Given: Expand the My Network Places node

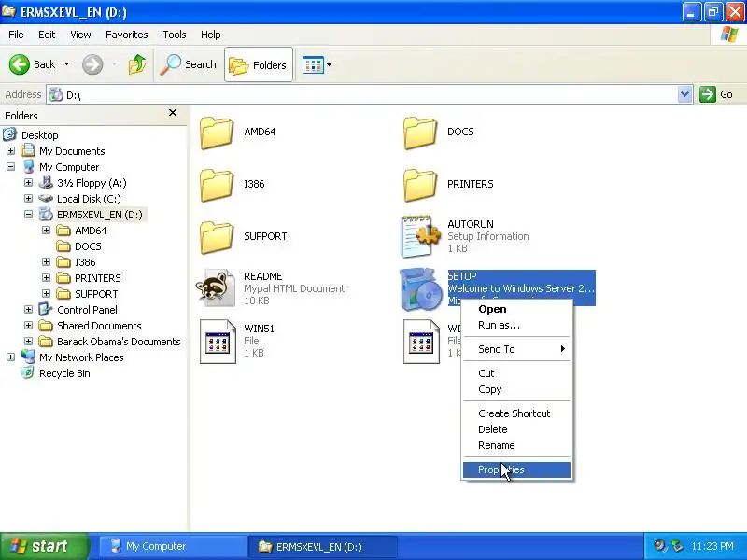Looking at the screenshot, I should (x=10, y=357).
